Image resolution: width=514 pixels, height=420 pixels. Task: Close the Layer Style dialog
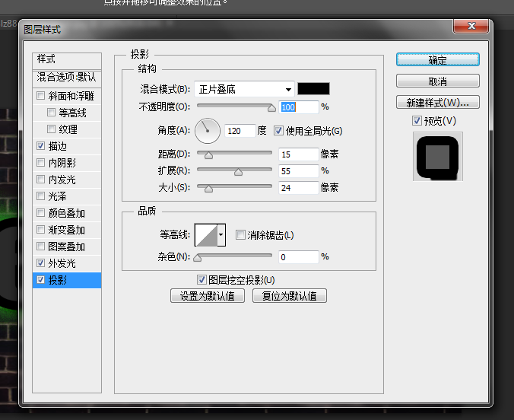(x=471, y=27)
